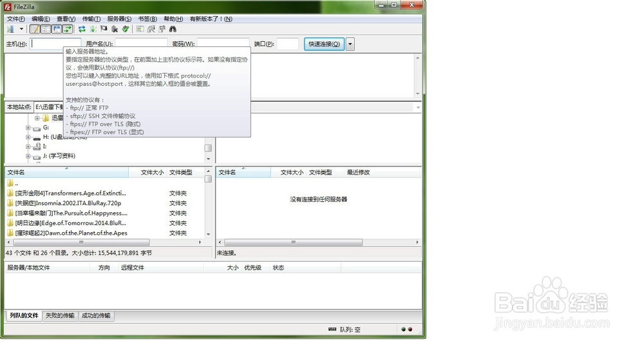Switch to 失败的传输 tab
Viewport: 644px width, 345px height.
pos(60,315)
